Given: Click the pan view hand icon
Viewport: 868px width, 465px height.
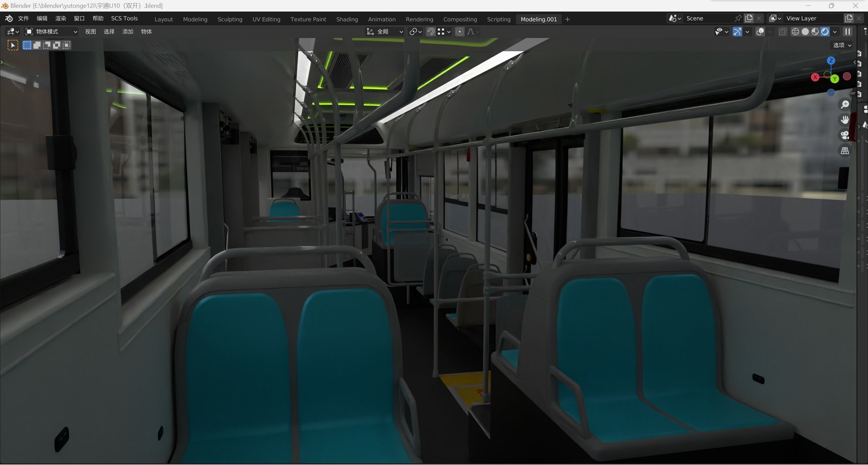Looking at the screenshot, I should tap(845, 120).
